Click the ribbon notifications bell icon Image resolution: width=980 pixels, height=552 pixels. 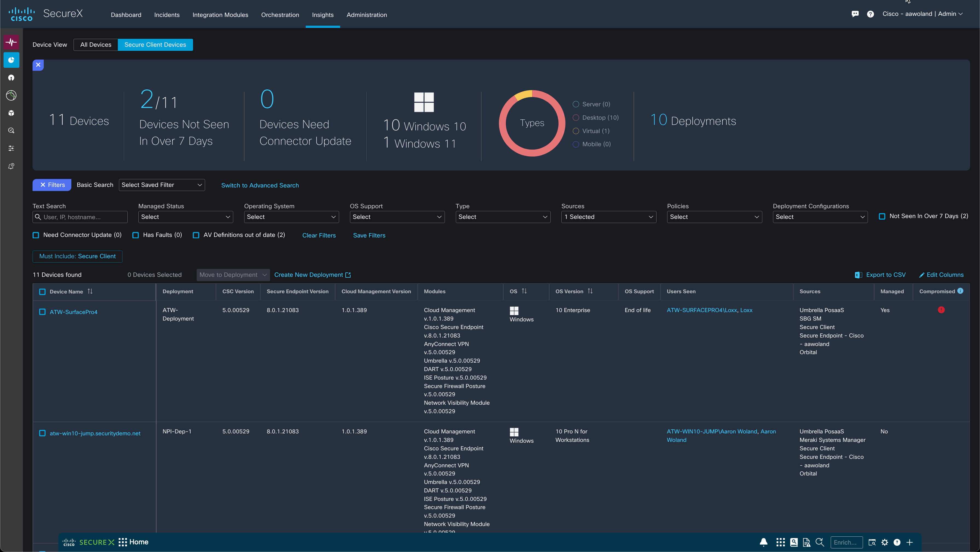[763, 542]
